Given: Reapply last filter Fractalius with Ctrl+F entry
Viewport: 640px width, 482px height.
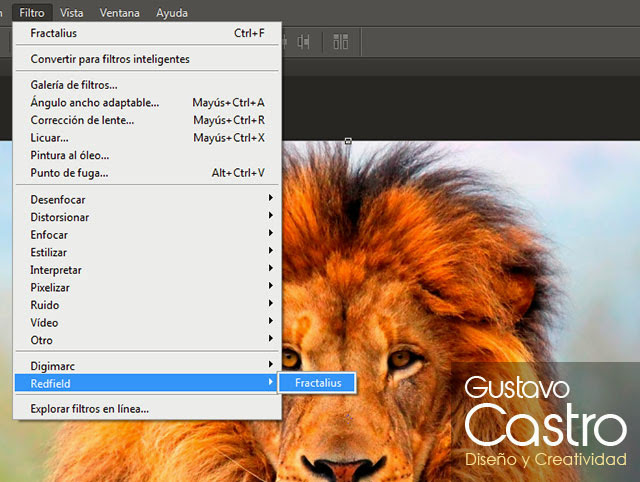Looking at the screenshot, I should coord(147,33).
